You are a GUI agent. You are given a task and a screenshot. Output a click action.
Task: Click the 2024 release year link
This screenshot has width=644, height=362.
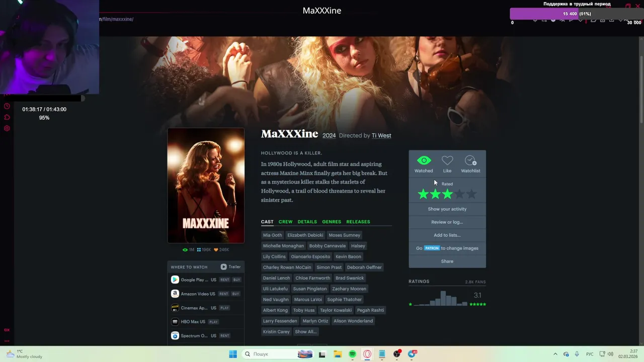[x=329, y=136]
